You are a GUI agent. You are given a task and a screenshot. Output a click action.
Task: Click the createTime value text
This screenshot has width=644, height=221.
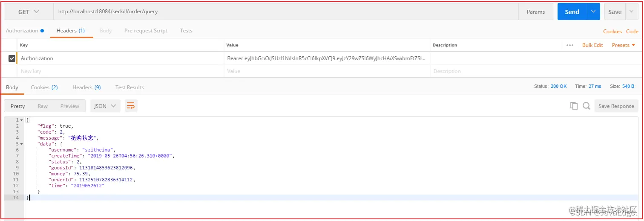[x=129, y=156]
